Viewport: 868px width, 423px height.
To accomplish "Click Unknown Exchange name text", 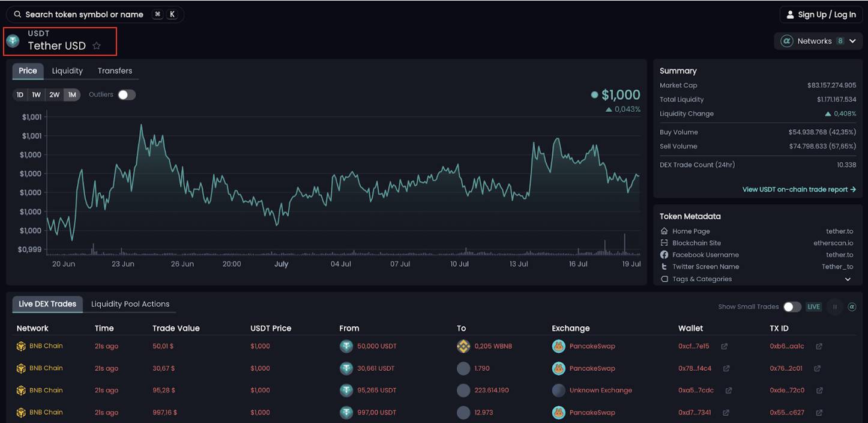I will click(x=601, y=391).
